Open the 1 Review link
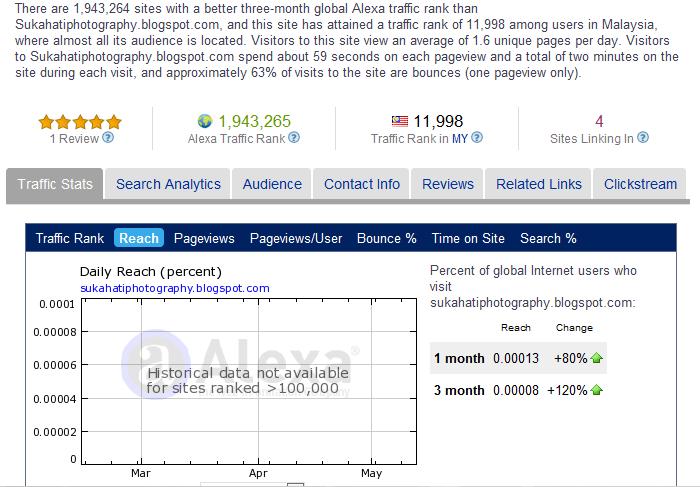 74,138
